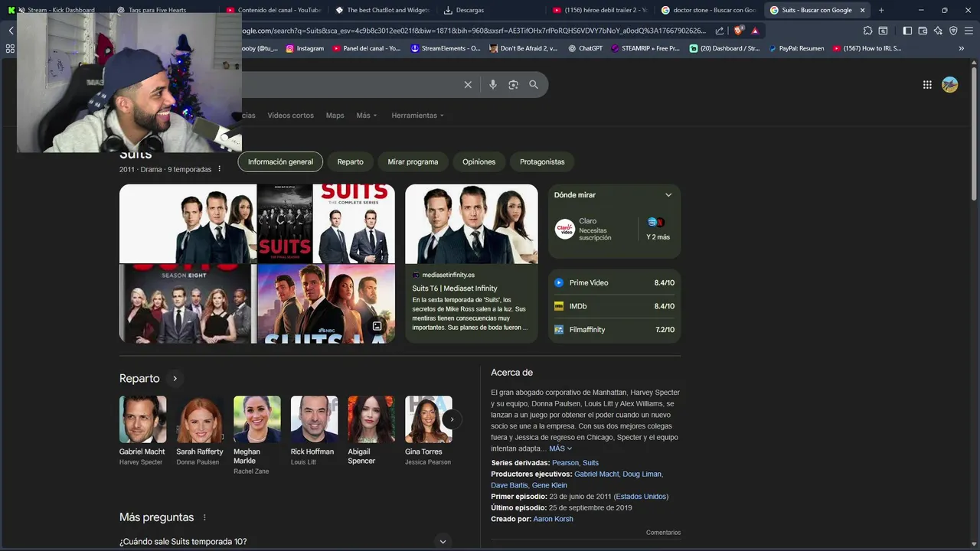
Task: Open the Aaron Korsh creator link
Action: 554,519
